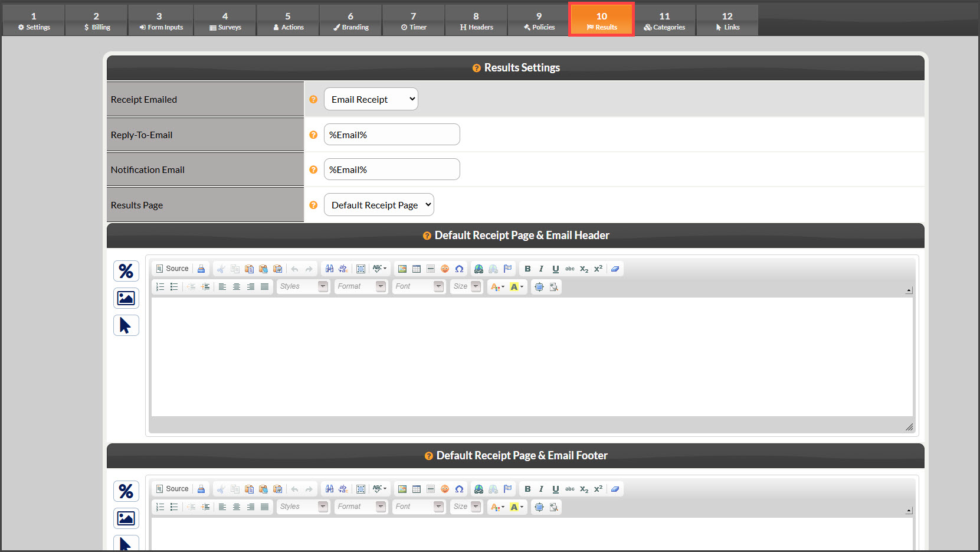Open Format dropdown in footer editor

[361, 507]
